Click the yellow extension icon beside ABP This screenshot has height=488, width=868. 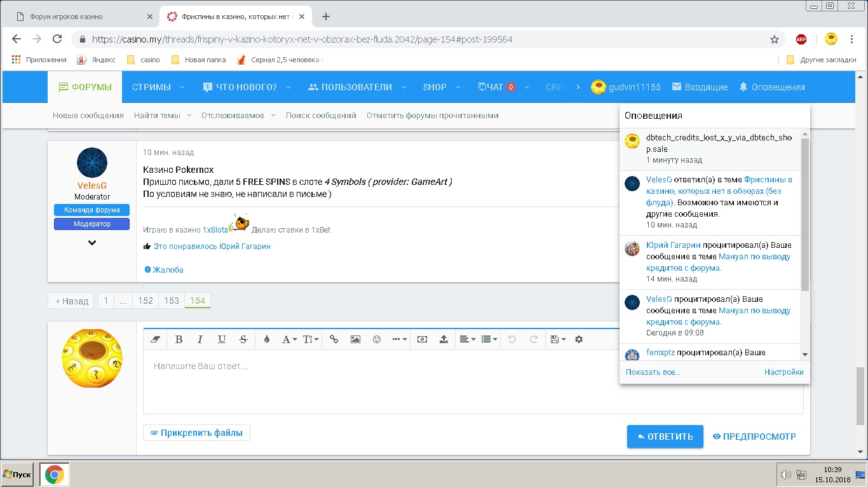[831, 39]
